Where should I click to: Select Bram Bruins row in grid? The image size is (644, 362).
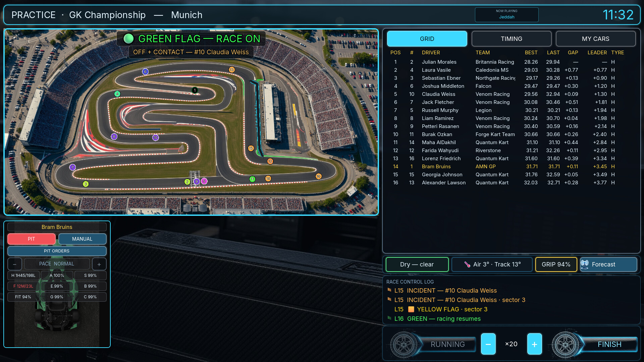(511, 167)
